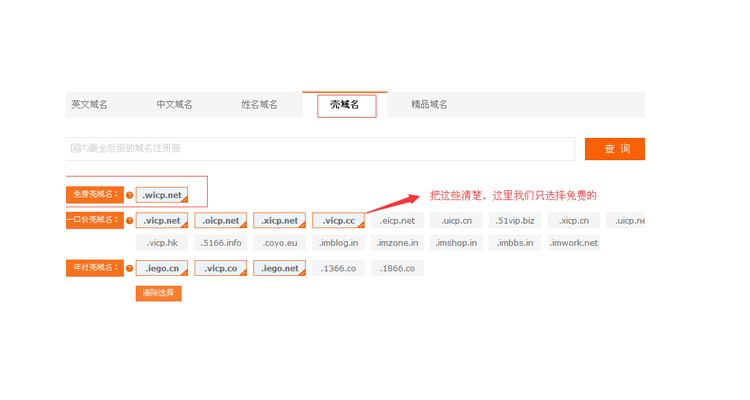Click the 免费壳域名 category label
Screen dimensions: 750x400
coord(95,195)
